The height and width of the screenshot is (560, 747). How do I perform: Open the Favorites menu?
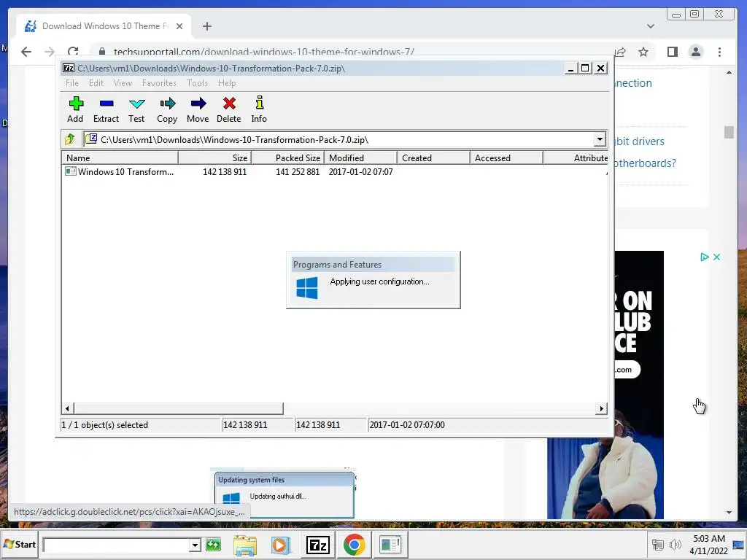pyautogui.click(x=159, y=83)
